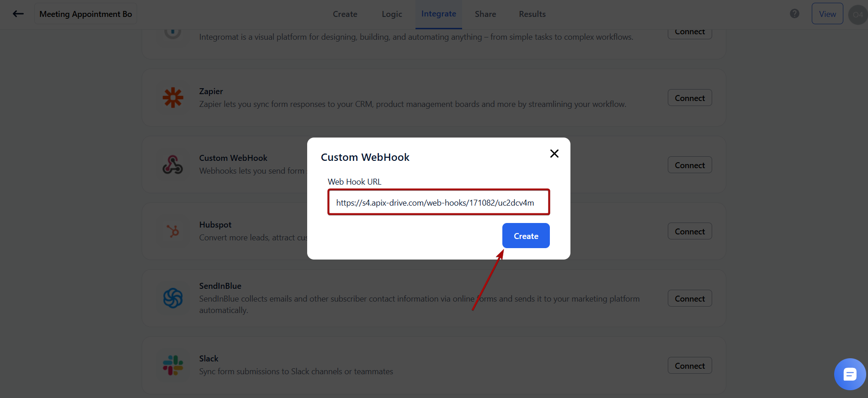Image resolution: width=868 pixels, height=398 pixels.
Task: Open the help question mark icon
Action: click(794, 14)
